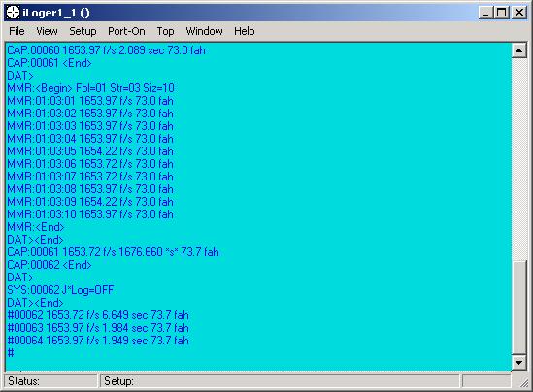Click the final # prompt line in log
This screenshot has width=533, height=392.
(x=11, y=353)
